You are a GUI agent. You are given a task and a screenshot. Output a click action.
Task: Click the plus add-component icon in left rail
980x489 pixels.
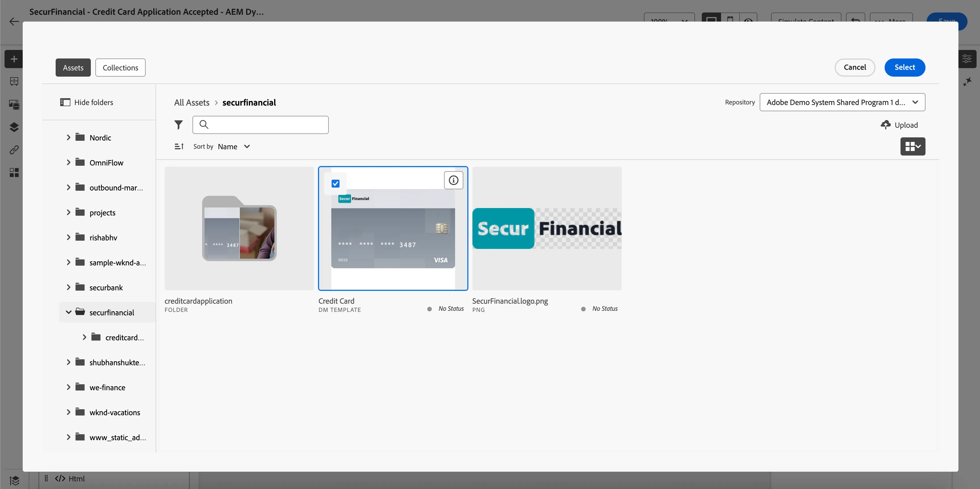pos(14,59)
